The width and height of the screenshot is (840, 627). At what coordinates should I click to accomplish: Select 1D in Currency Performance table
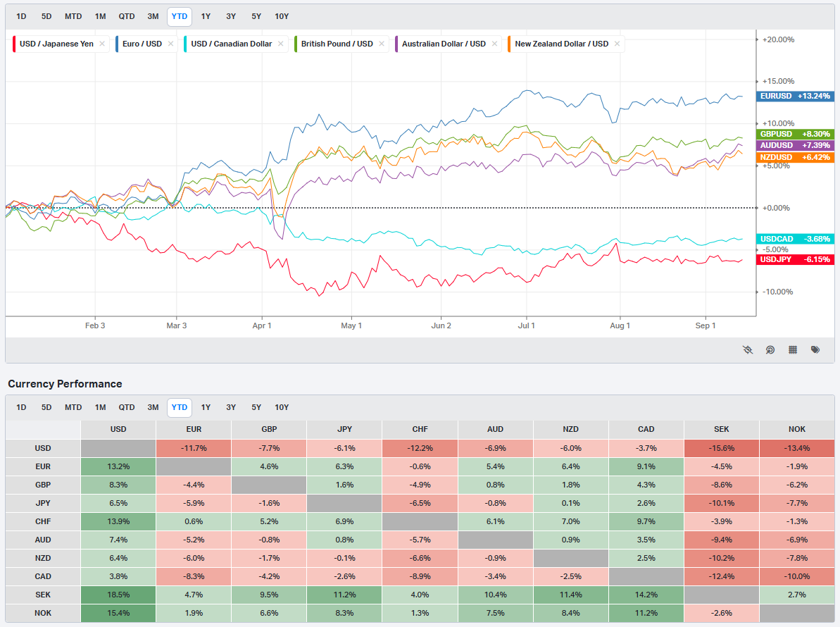click(21, 407)
